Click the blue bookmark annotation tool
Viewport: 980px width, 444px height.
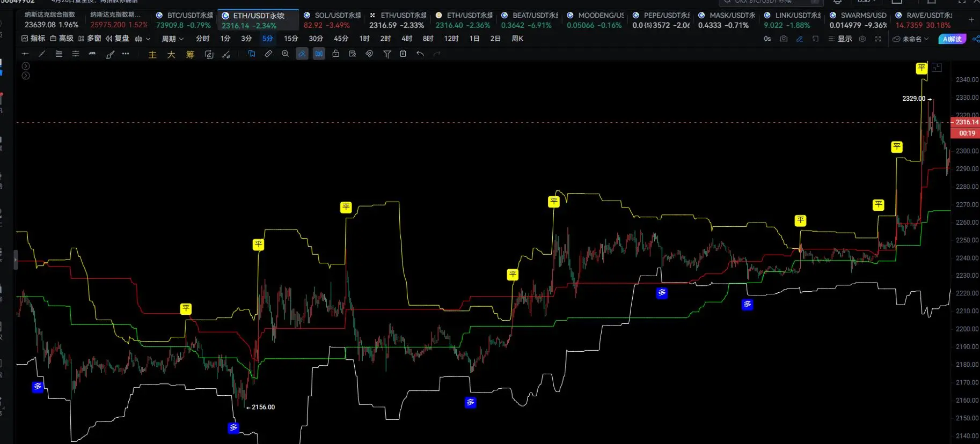click(x=252, y=54)
